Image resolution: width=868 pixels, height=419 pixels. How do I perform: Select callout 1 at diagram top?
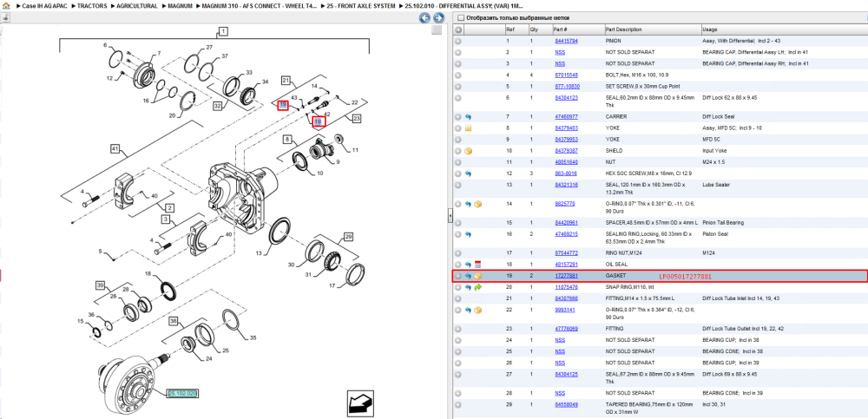click(x=222, y=31)
